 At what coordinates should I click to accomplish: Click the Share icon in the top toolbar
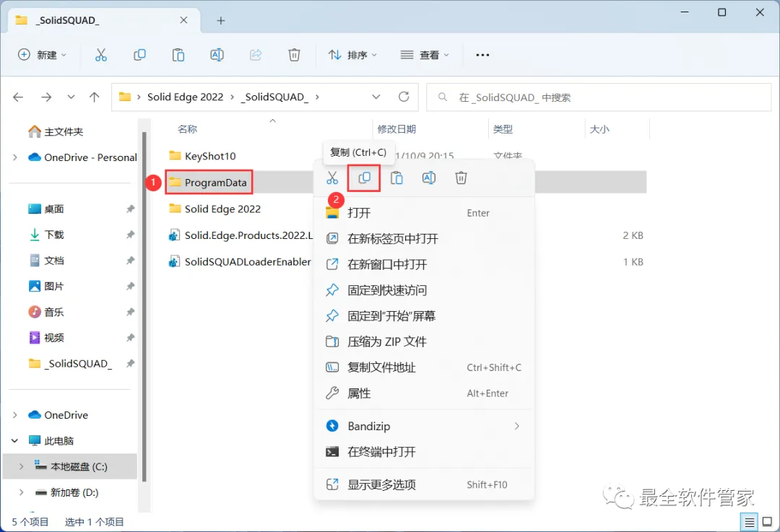coord(256,55)
